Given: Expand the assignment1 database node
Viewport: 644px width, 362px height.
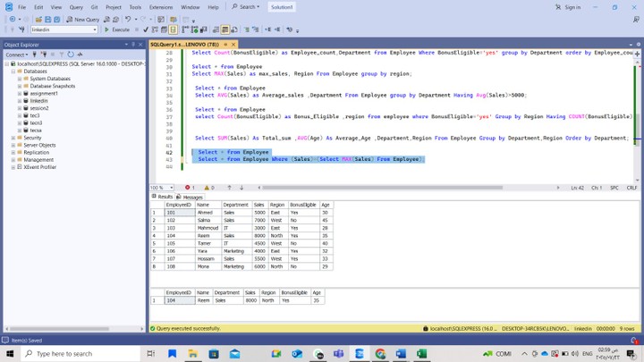Looking at the screenshot, I should pyautogui.click(x=20, y=94).
